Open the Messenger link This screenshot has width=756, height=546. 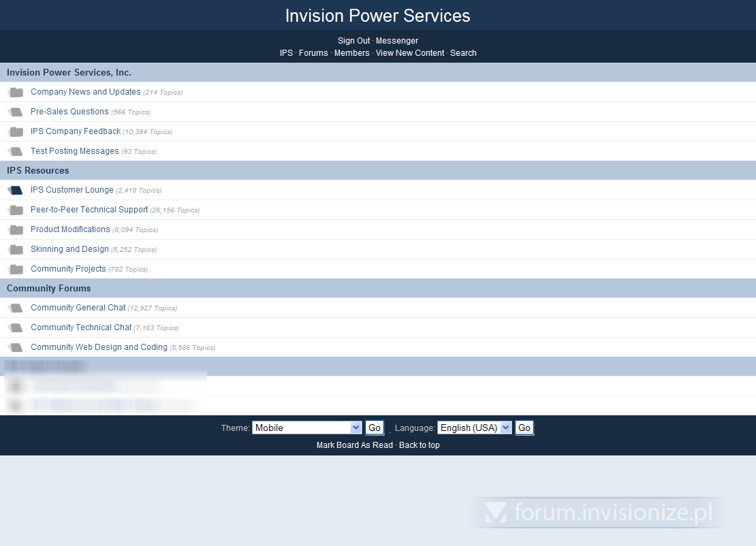coord(397,41)
